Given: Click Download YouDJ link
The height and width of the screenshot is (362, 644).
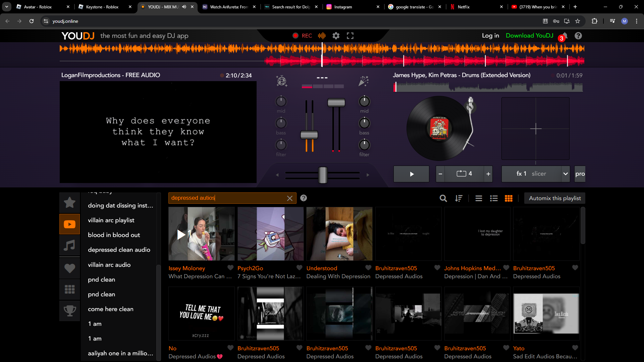Looking at the screenshot, I should coord(529,36).
